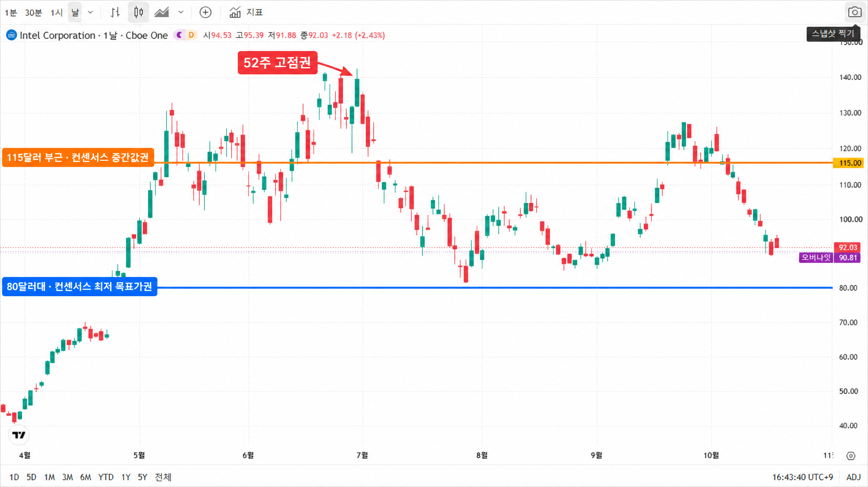Set the range to 1M
Screen dimensions: 868x487
[49, 477]
